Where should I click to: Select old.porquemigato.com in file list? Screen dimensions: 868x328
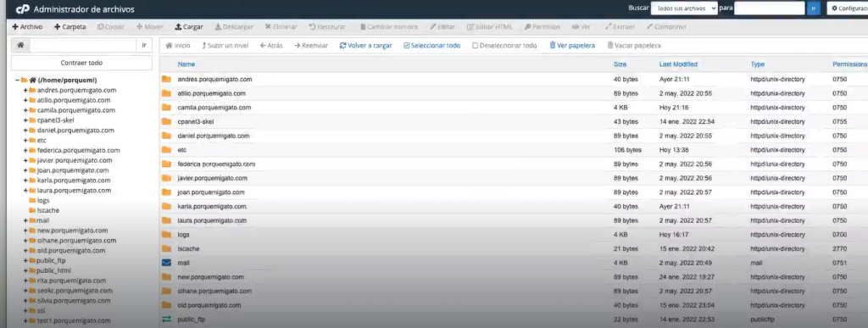[x=513, y=305]
